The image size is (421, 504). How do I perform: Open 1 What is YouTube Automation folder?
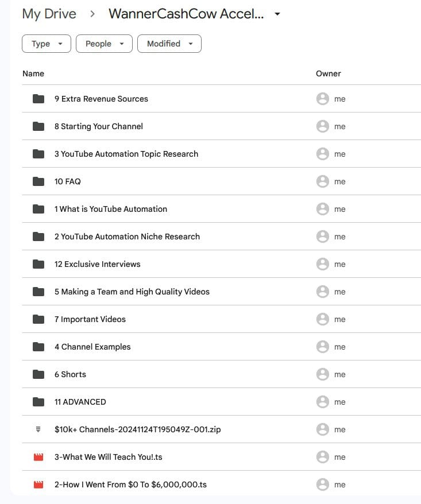pyautogui.click(x=111, y=209)
